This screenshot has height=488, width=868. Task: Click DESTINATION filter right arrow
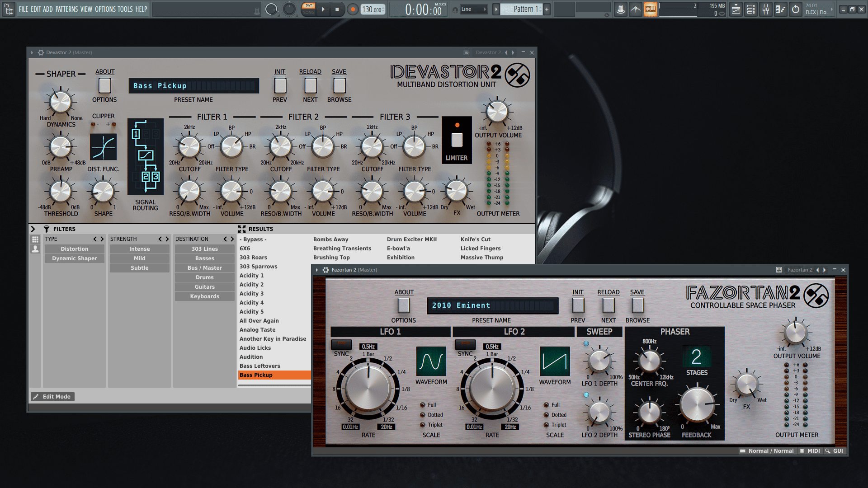coord(232,239)
